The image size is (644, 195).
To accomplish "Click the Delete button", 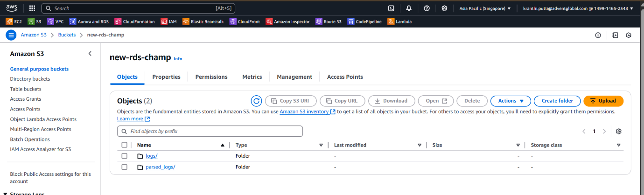I will pyautogui.click(x=472, y=101).
